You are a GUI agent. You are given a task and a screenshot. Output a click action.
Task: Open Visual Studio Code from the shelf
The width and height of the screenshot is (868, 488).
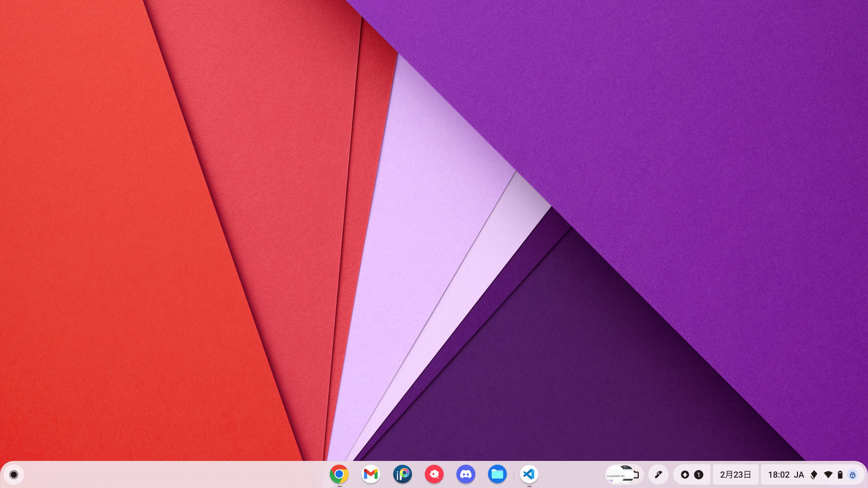pyautogui.click(x=529, y=474)
